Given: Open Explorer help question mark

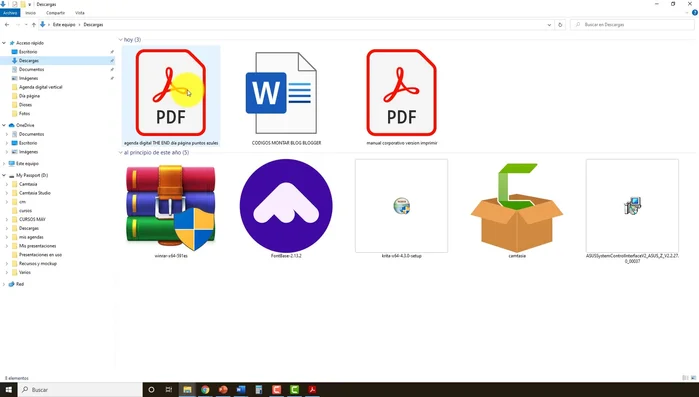Looking at the screenshot, I should [695, 13].
